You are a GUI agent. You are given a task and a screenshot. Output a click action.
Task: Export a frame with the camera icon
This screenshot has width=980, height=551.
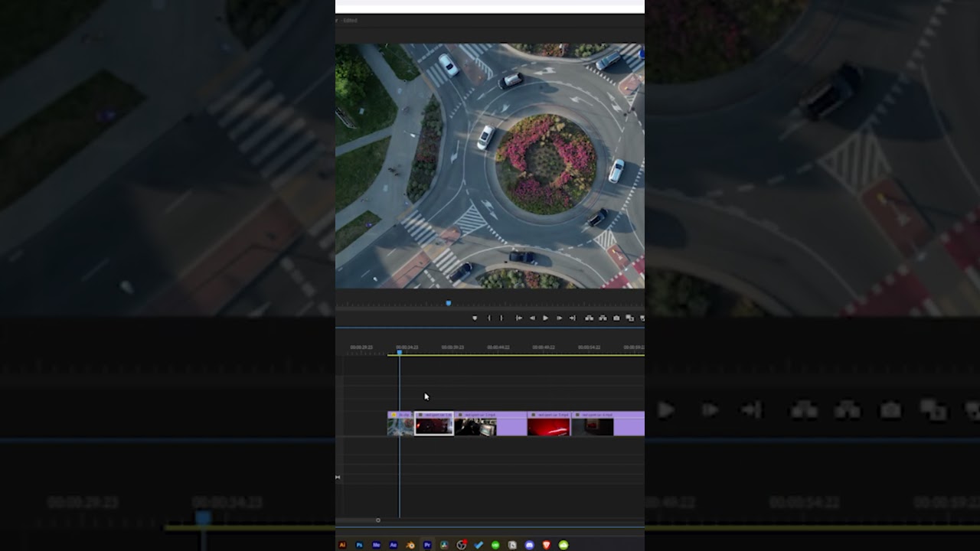(616, 318)
